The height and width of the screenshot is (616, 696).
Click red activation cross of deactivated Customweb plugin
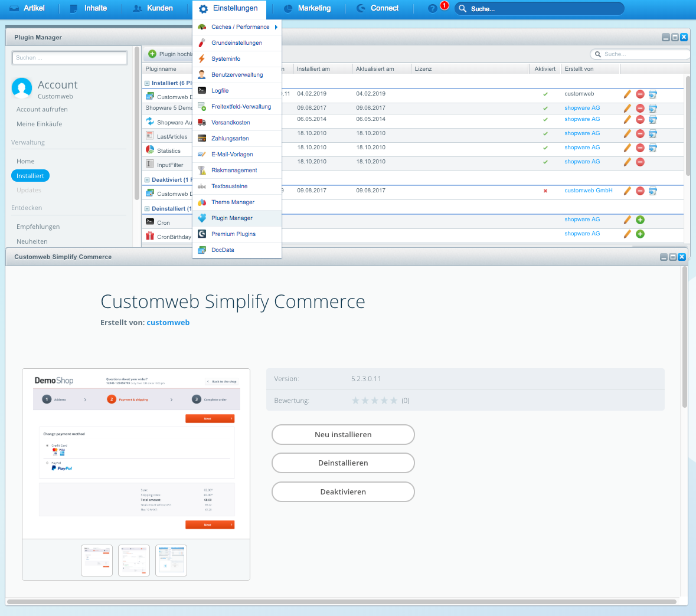(x=545, y=191)
